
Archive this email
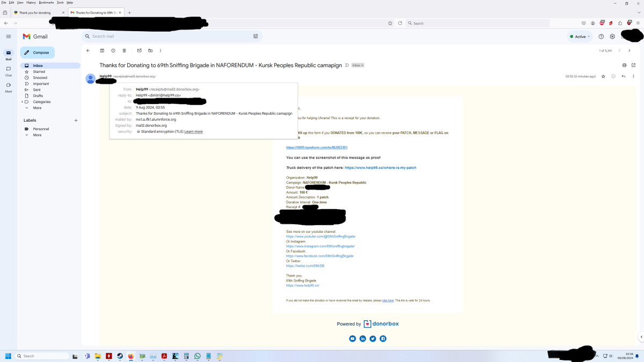point(102,50)
